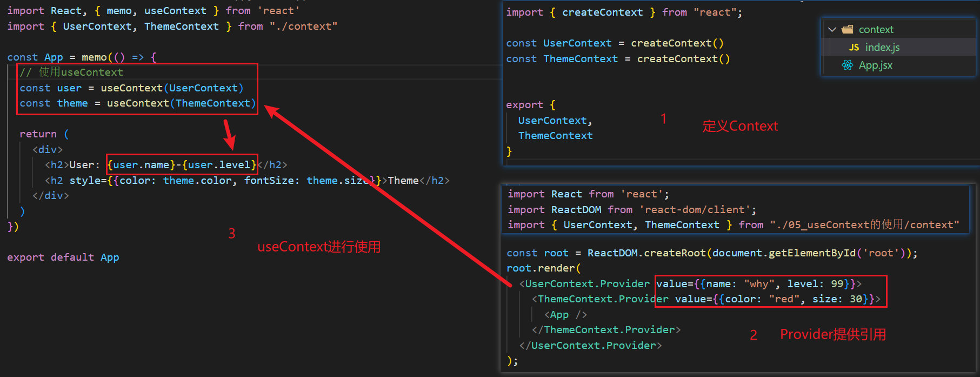
Task: Collapse the context folder chevron
Action: [832, 30]
